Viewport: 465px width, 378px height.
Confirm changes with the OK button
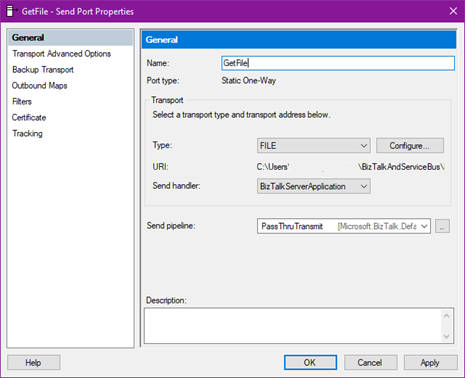tap(310, 362)
